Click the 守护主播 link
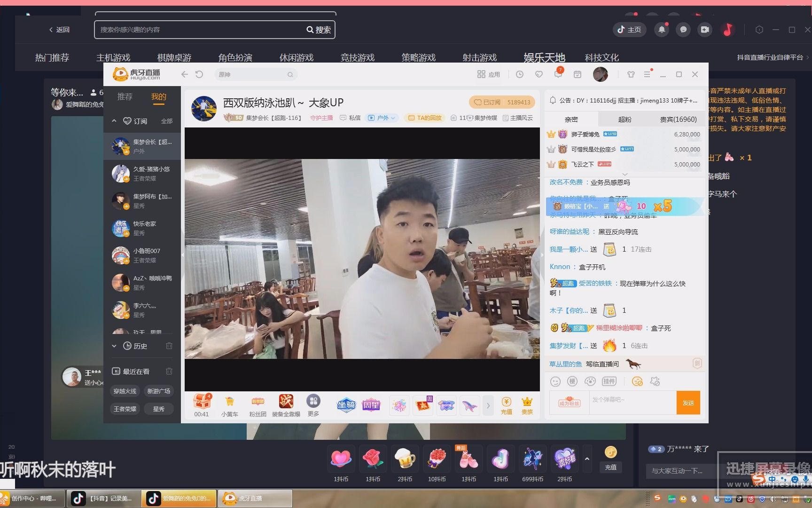 321,118
